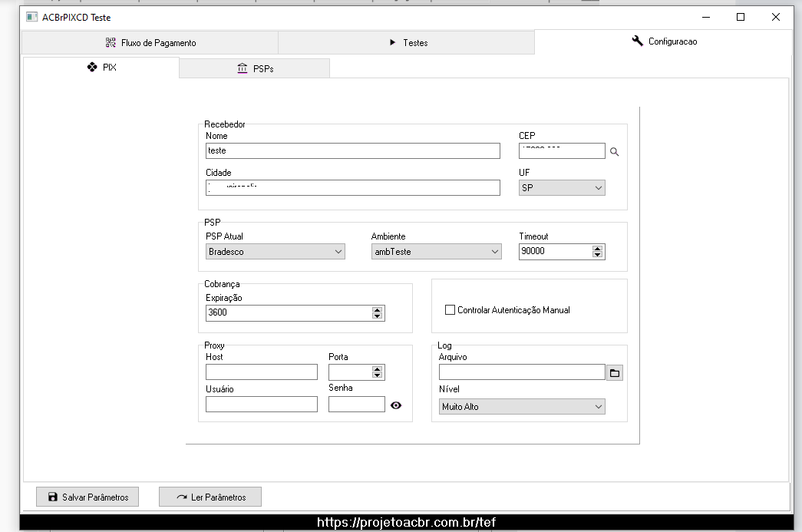Enable Controlar Autenticação Manual checkbox
Viewport: 802px width, 532px height.
coord(450,310)
